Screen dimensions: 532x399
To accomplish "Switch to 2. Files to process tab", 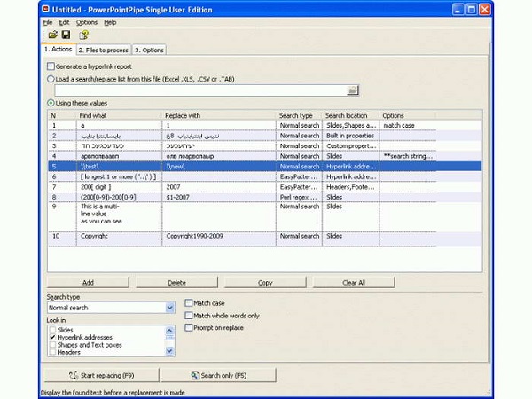I will pyautogui.click(x=104, y=50).
